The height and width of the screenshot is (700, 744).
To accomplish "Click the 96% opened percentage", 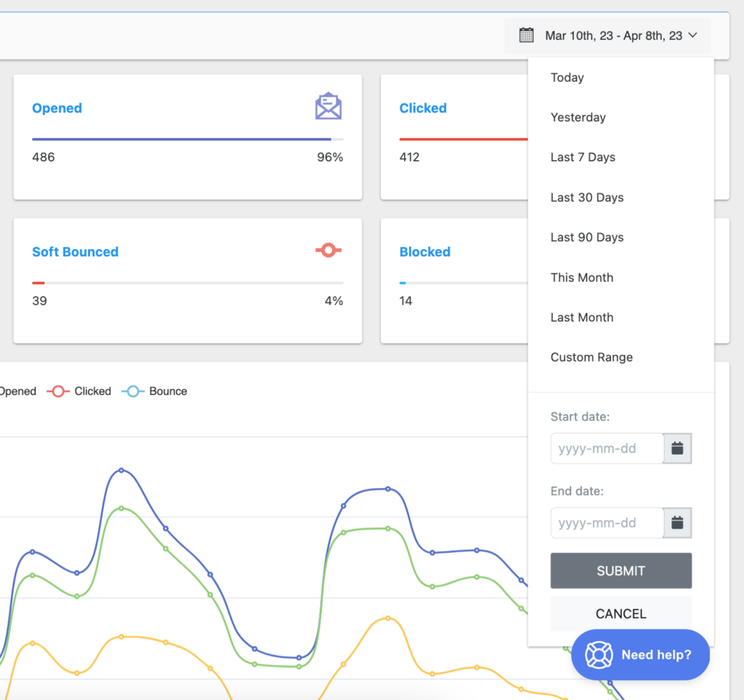I will click(331, 157).
